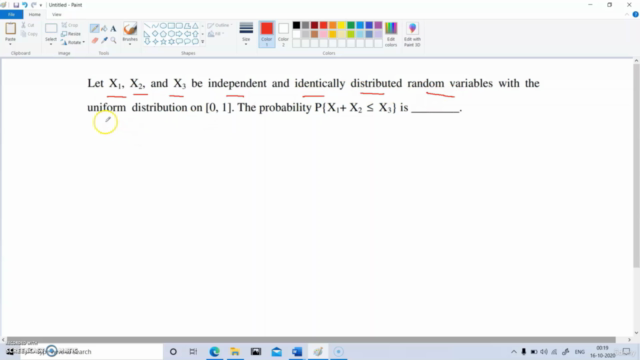Open the shape Outline dropdown
640x360 pixels.
[220, 25]
